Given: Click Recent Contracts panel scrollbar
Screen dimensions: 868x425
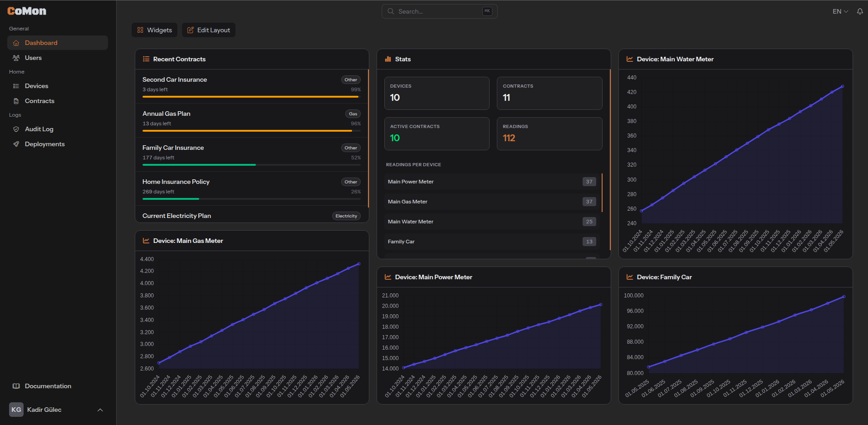Looking at the screenshot, I should [368, 138].
